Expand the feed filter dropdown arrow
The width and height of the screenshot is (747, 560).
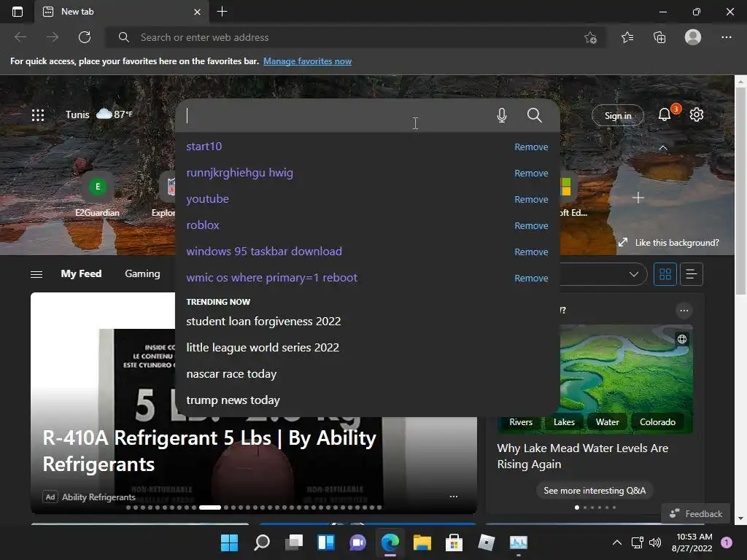tap(634, 274)
